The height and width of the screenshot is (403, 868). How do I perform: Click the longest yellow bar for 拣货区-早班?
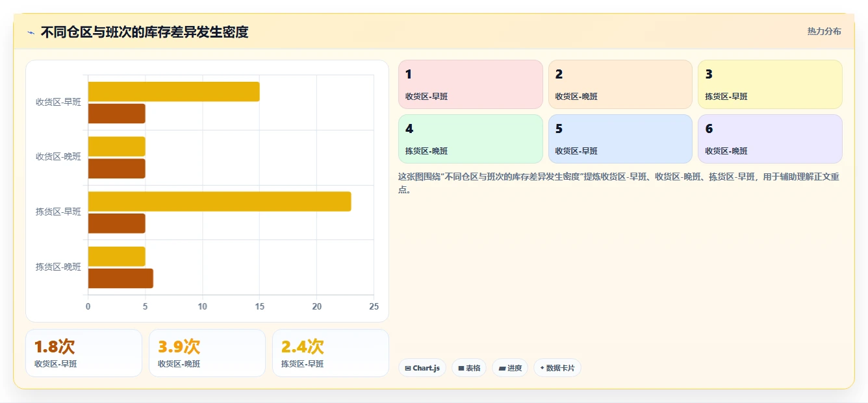220,201
